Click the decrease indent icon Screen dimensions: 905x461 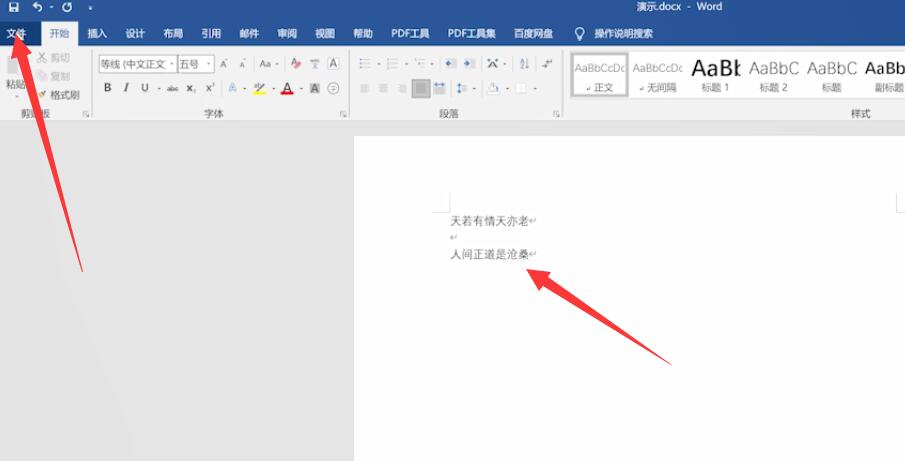(451, 63)
